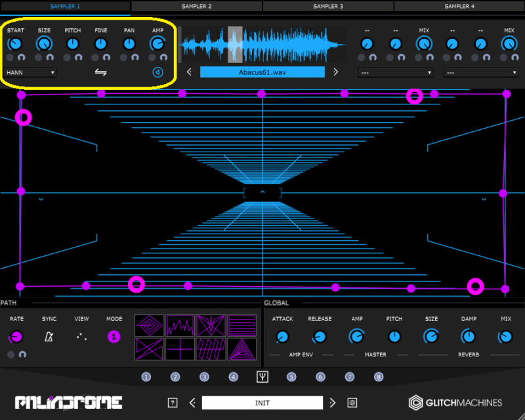Click the trident morph icon between snapshots
Screen dimensions: 525x420
click(262, 377)
